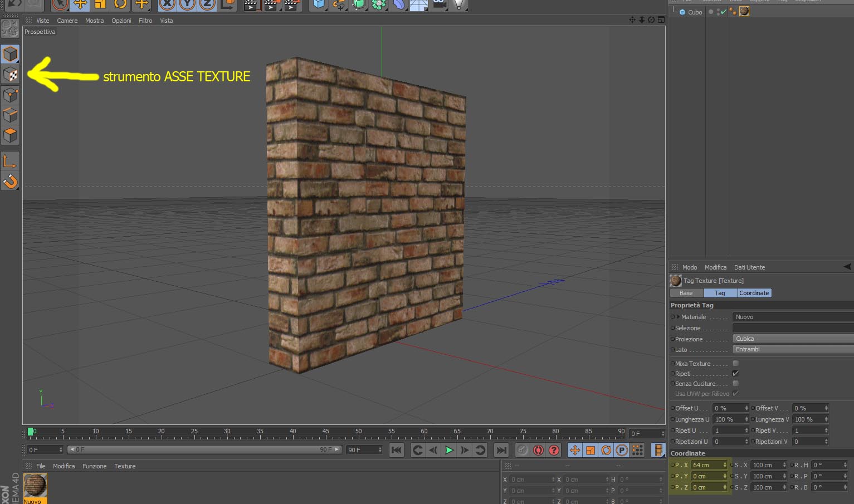This screenshot has height=504, width=854.
Task: Open the Filtro viewport menu
Action: click(145, 21)
